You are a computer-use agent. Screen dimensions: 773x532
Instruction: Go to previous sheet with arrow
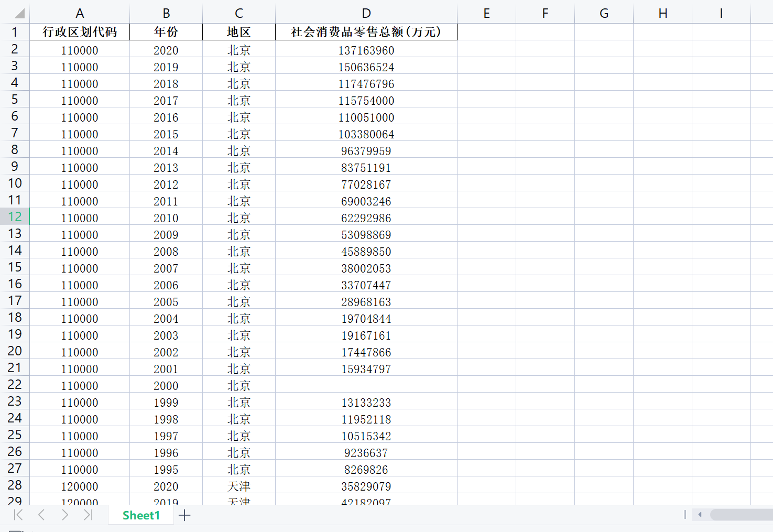tap(41, 515)
